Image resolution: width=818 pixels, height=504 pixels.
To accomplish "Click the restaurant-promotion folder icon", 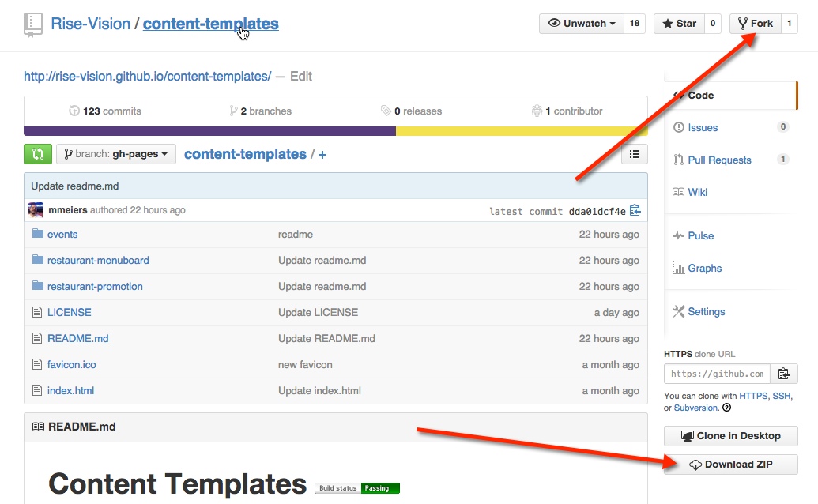I will click(x=38, y=285).
